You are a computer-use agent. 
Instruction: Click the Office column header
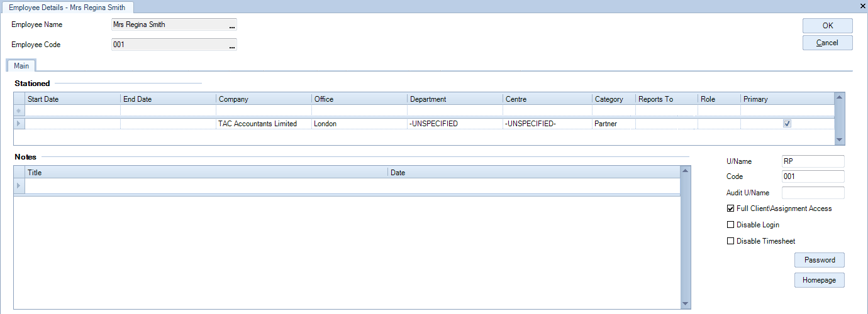tap(360, 99)
